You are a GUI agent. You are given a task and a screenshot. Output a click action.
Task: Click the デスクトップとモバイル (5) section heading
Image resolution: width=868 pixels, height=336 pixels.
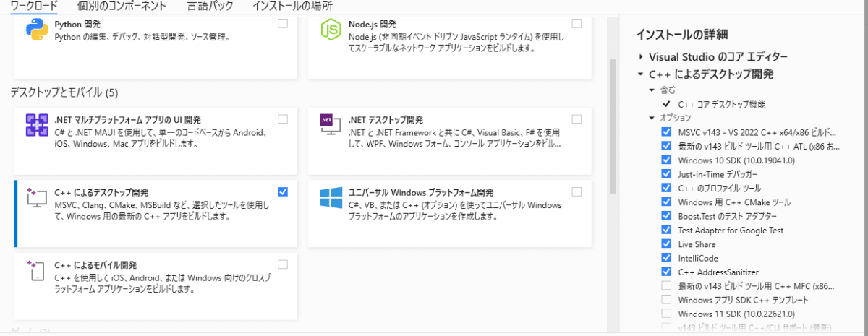(x=64, y=92)
